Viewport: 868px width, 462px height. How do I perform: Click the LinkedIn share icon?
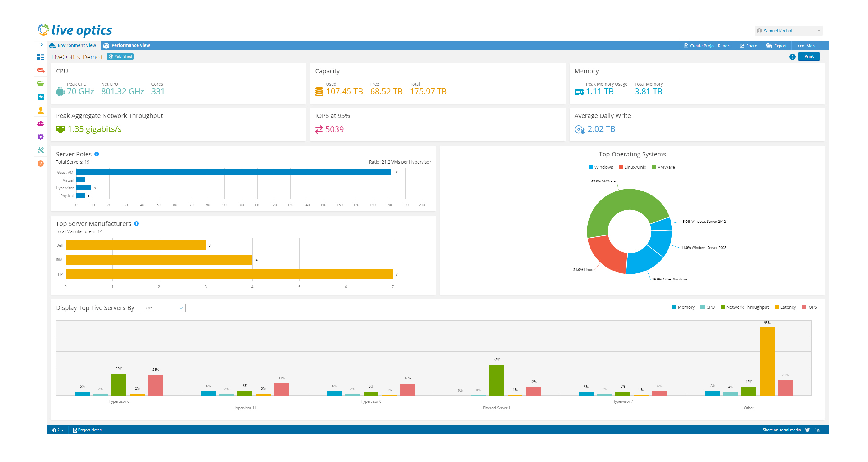(x=817, y=430)
